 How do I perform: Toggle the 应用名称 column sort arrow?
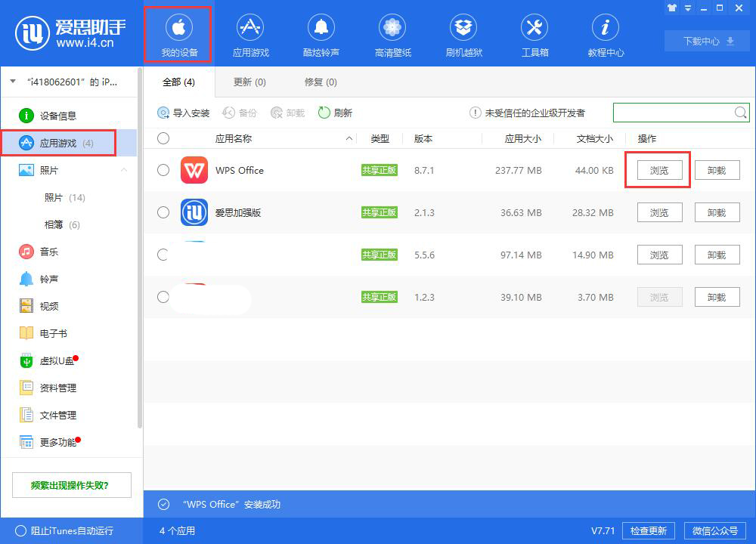click(x=349, y=138)
